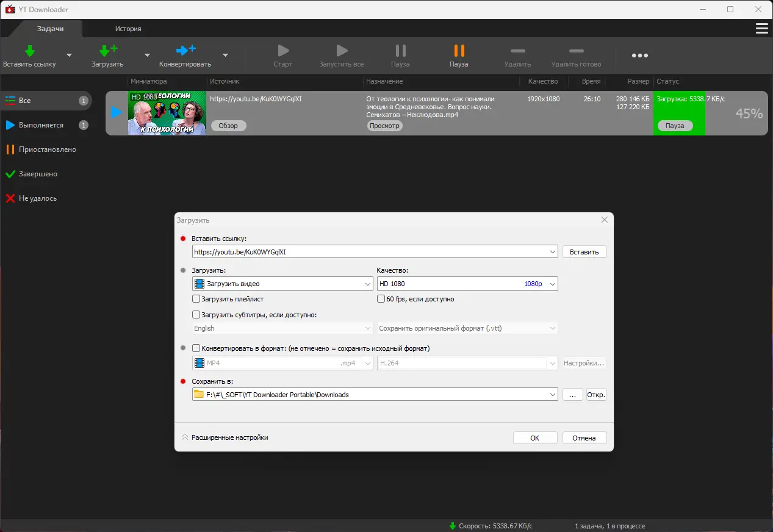
Task: Expand the save folder path dropdown
Action: pos(553,395)
